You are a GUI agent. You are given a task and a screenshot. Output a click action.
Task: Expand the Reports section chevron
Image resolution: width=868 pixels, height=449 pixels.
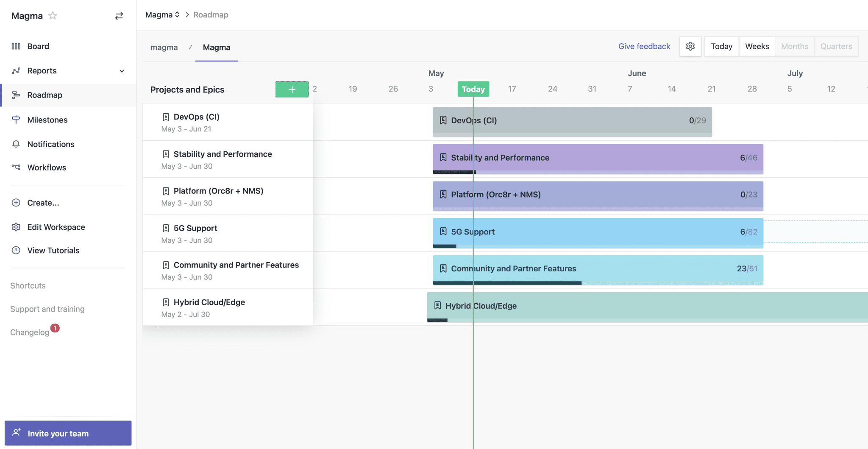point(122,71)
